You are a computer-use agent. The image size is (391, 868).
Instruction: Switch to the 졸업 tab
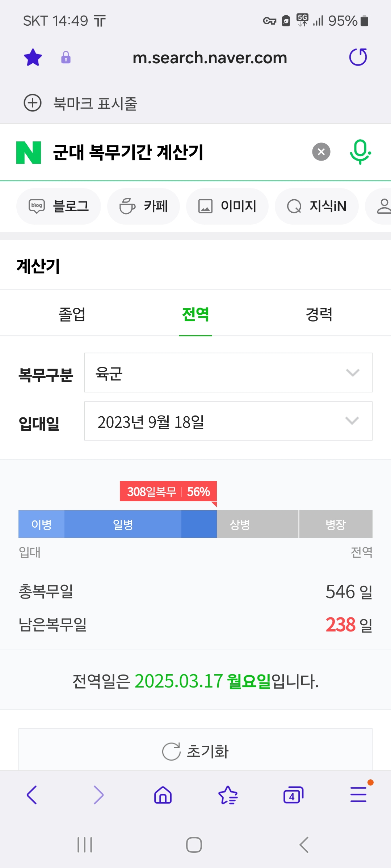[x=72, y=314]
